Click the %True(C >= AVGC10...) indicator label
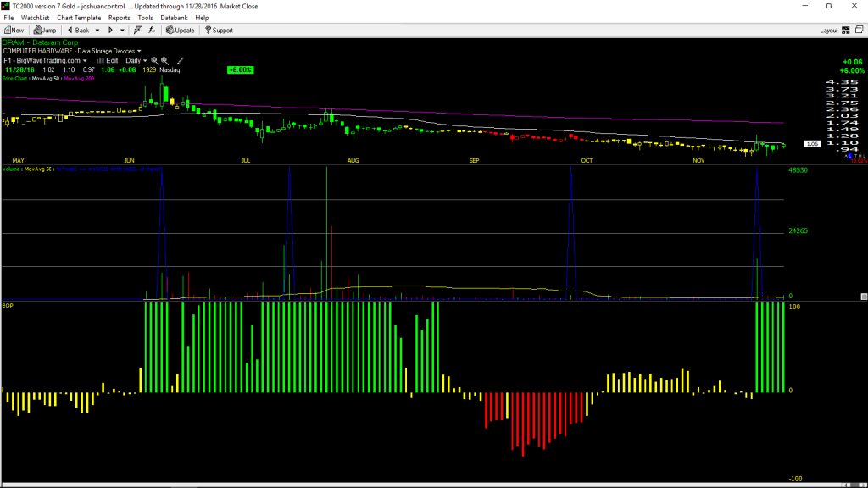The height and width of the screenshot is (488, 868). coord(109,169)
